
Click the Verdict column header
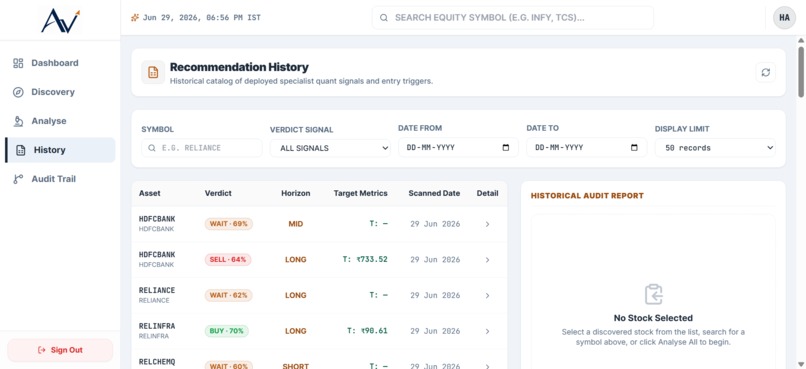[x=218, y=193]
